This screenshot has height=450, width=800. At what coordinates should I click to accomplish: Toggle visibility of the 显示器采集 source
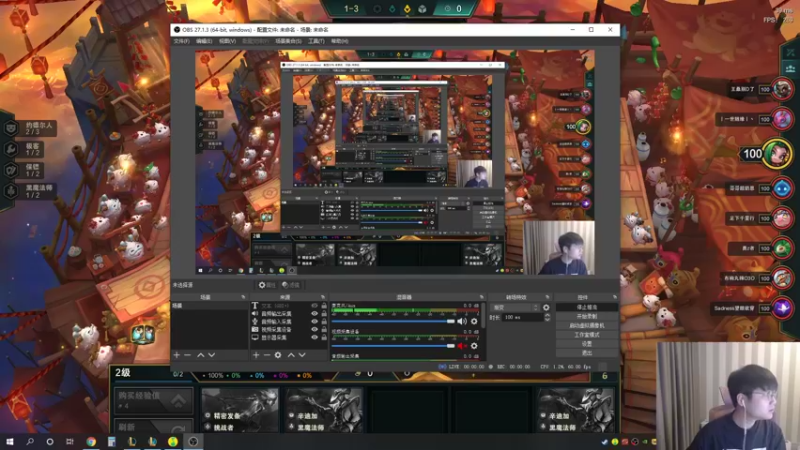314,337
